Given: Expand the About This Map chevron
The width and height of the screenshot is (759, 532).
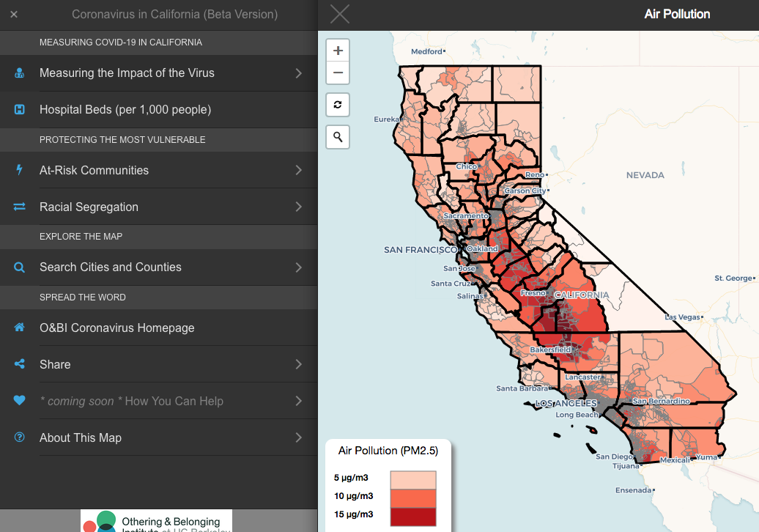Looking at the screenshot, I should tap(299, 437).
